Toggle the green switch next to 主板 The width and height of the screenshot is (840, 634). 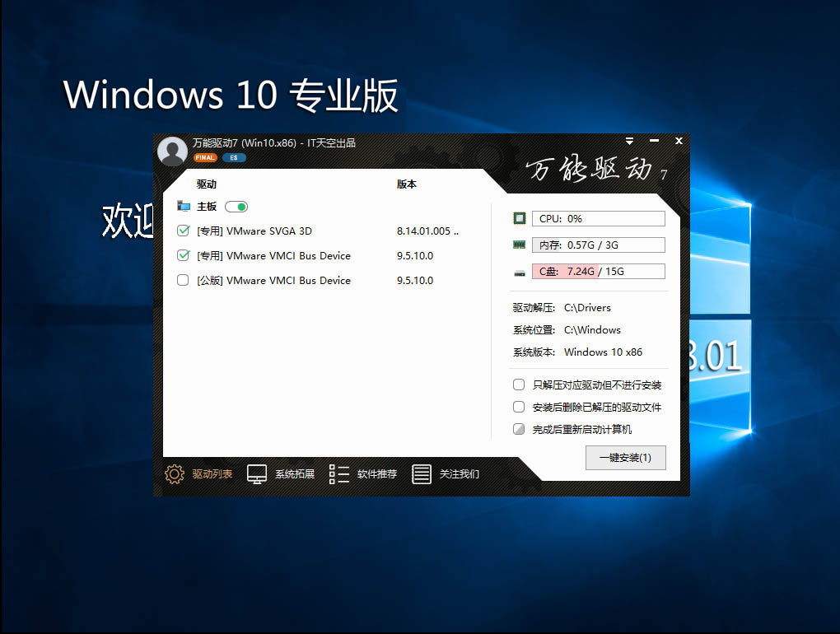[x=236, y=206]
